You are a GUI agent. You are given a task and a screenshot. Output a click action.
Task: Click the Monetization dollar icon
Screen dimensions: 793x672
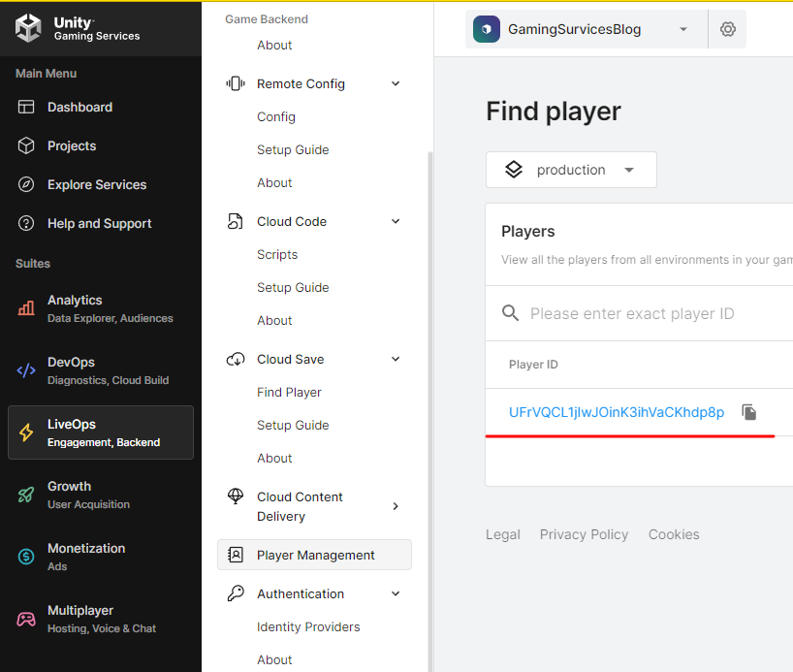[x=26, y=557]
